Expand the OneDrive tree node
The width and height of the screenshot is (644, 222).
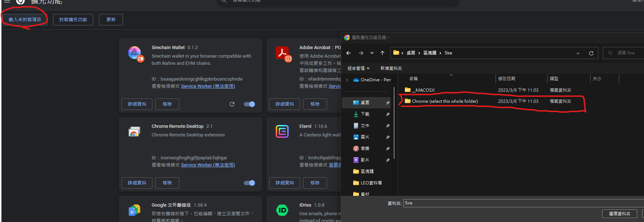(x=347, y=80)
